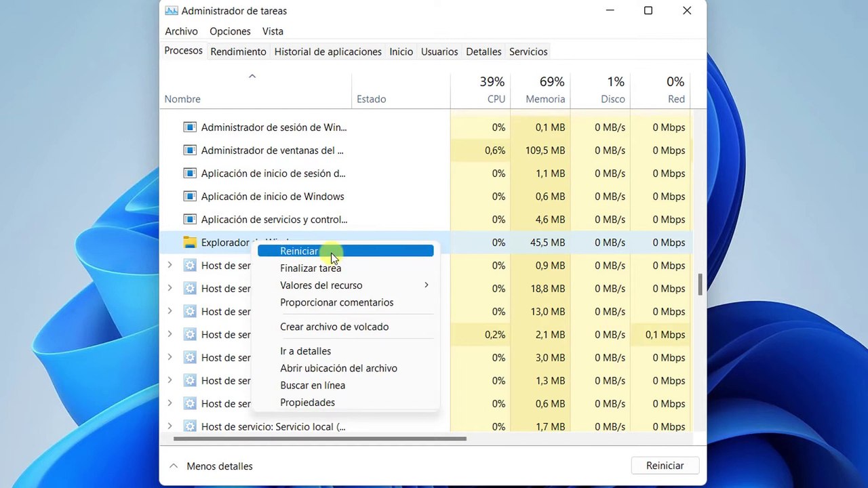
Task: Choose Finalizar tarea in context menu
Action: click(345, 268)
